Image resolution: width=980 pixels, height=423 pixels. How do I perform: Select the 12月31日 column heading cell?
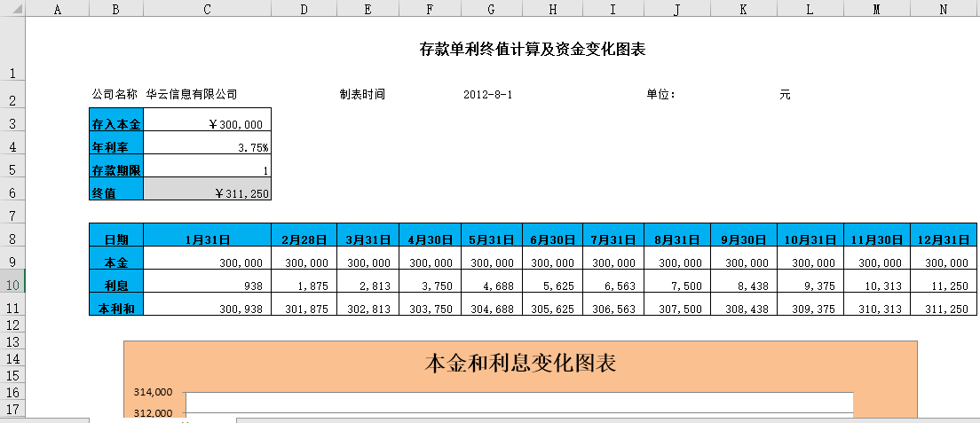click(x=944, y=239)
